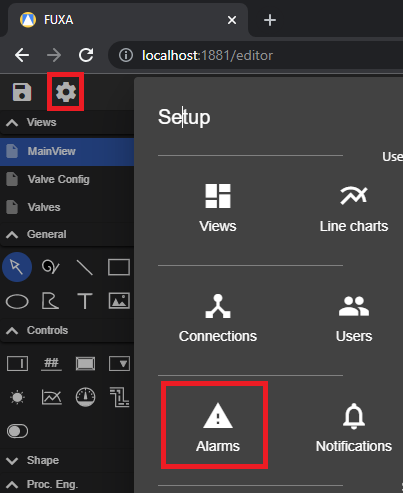Screen dimensions: 403x493
Task: Open the setup gear icon
Action: point(65,92)
